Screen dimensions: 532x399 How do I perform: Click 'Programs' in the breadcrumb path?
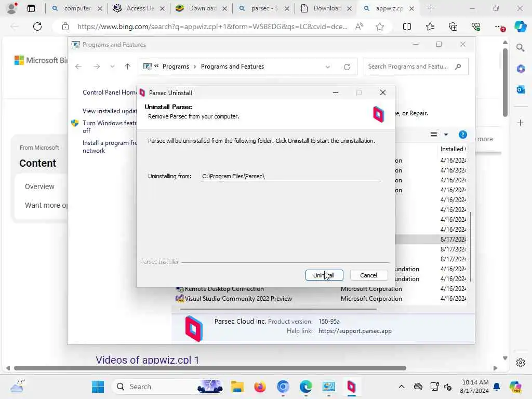(x=176, y=66)
